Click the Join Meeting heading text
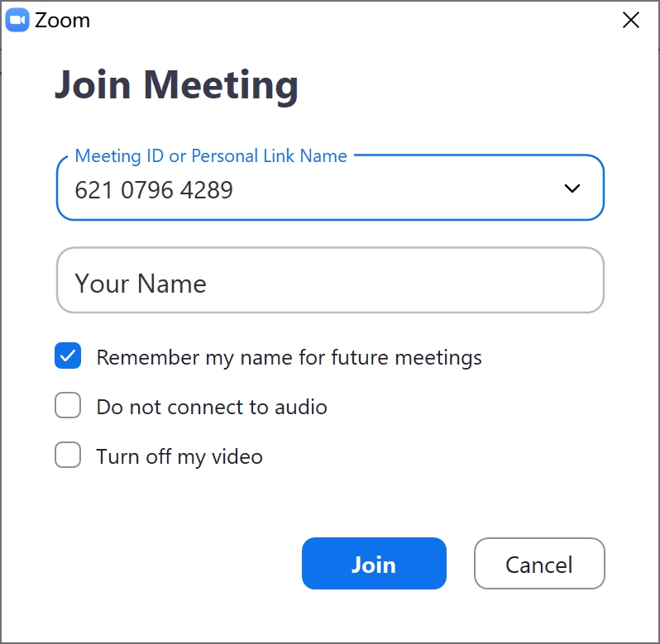The image size is (660, 644). point(176,85)
